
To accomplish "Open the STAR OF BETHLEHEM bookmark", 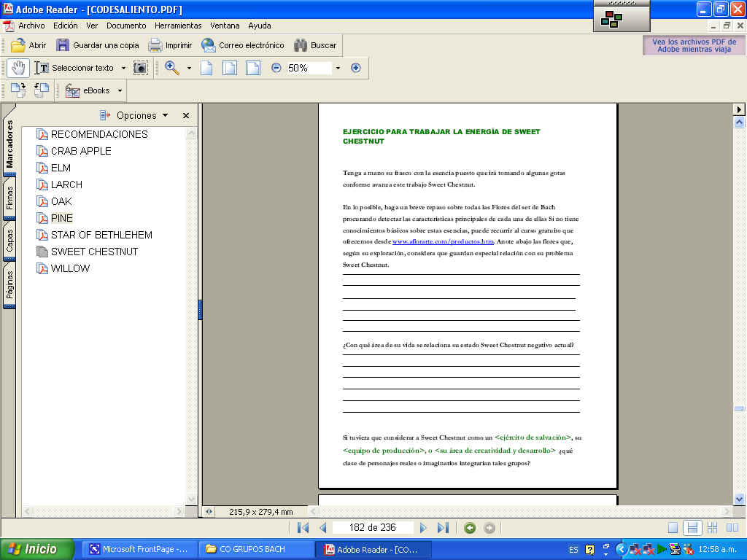I will coord(101,235).
